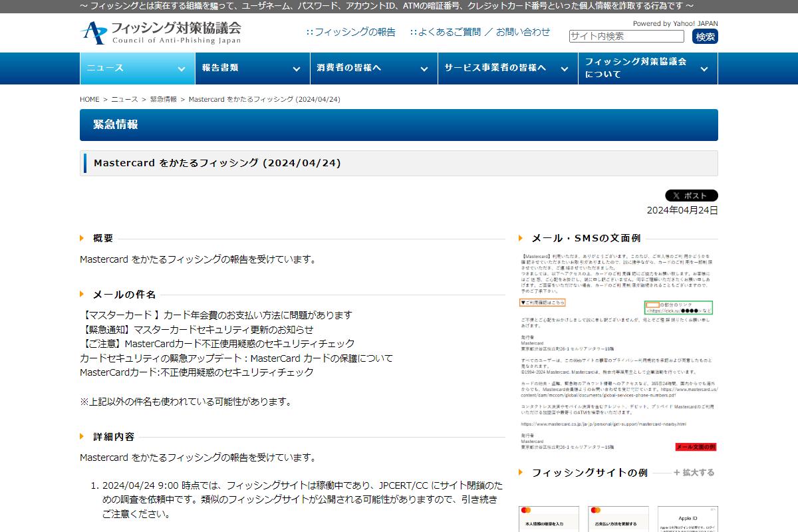Expand chevron beside フィッシング対策協議会について

(x=704, y=68)
